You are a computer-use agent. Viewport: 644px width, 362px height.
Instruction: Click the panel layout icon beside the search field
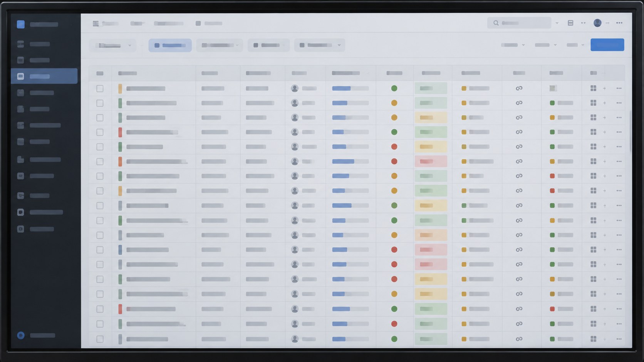pos(570,23)
